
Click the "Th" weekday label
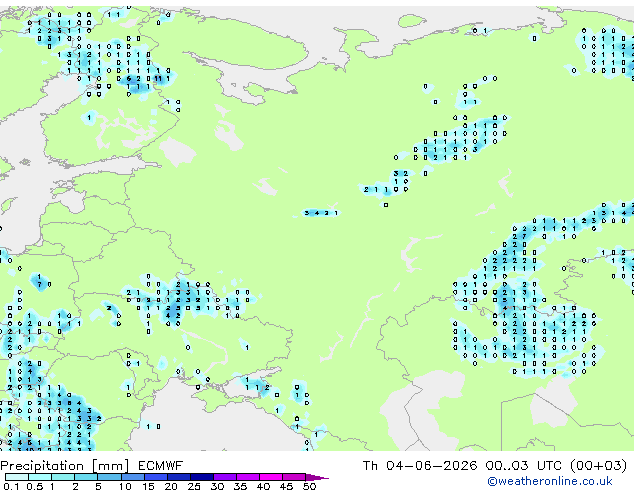click(x=370, y=466)
